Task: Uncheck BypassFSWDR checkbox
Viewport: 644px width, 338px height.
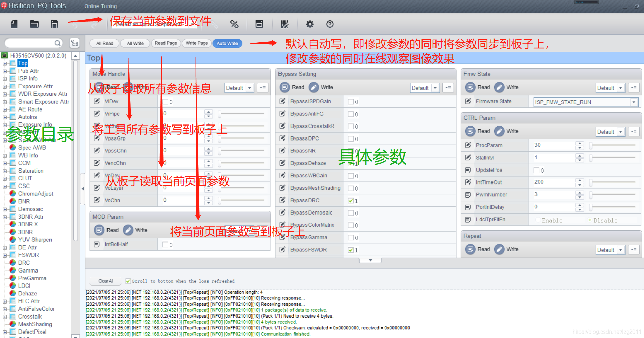Action: click(x=351, y=250)
